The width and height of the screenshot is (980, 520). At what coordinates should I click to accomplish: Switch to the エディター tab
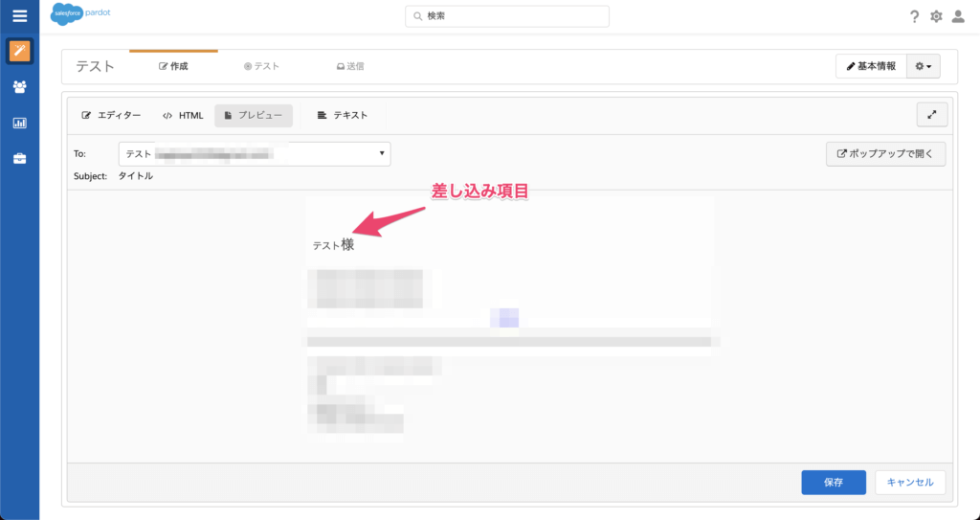pos(111,115)
